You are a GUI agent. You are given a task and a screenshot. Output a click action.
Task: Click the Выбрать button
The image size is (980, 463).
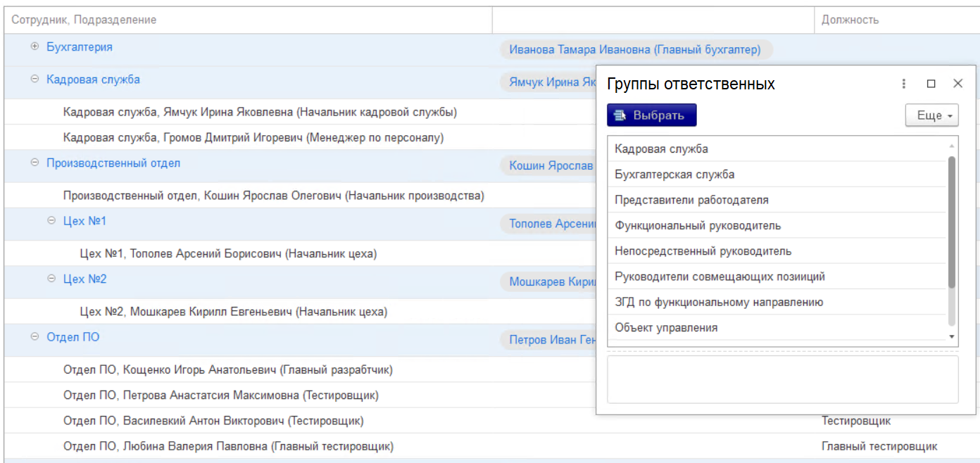point(652,115)
